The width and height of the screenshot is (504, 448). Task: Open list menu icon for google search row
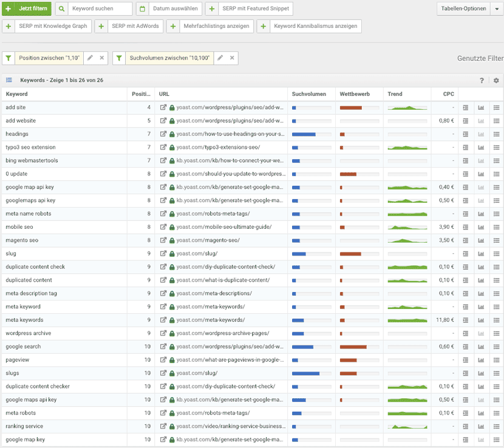click(x=496, y=347)
